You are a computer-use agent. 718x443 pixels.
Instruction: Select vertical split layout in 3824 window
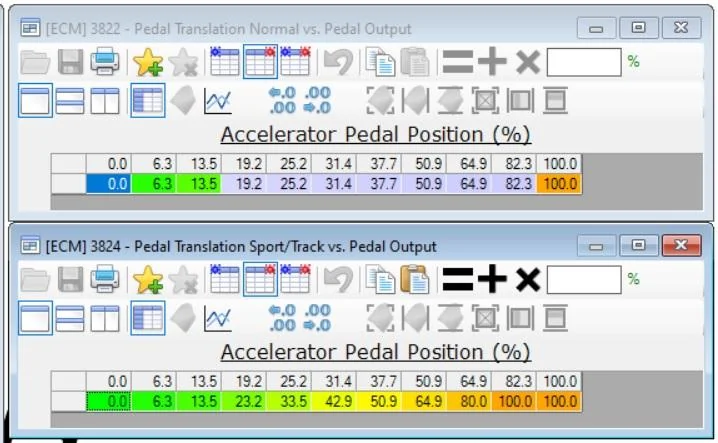(104, 318)
